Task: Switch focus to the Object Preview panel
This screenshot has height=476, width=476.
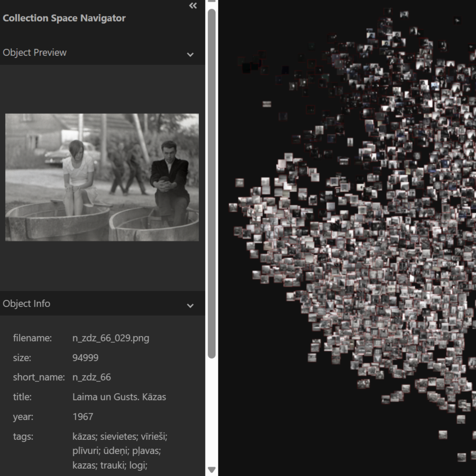Action: click(x=34, y=52)
